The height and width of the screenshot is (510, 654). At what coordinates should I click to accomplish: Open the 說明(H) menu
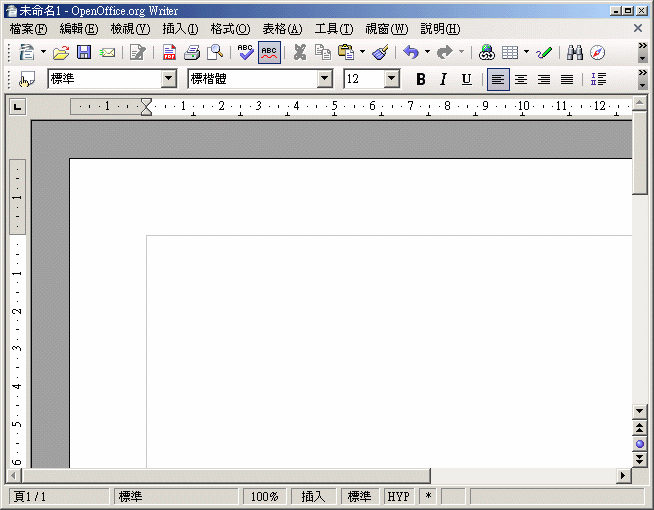440,29
